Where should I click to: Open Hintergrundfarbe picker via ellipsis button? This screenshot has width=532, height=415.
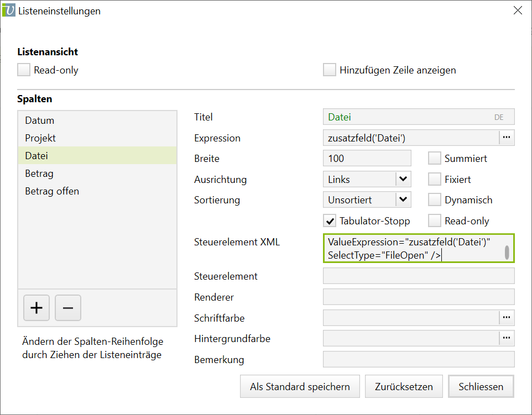pyautogui.click(x=507, y=338)
